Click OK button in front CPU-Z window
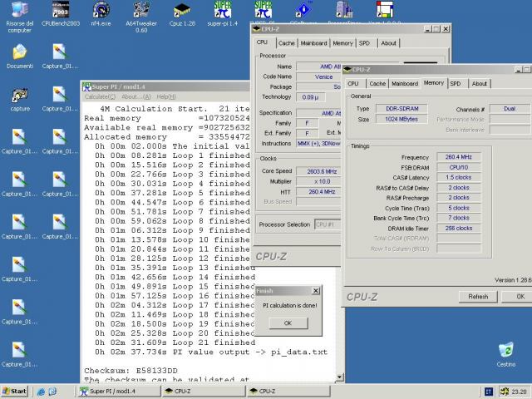This screenshot has height=399, width=532. click(518, 297)
